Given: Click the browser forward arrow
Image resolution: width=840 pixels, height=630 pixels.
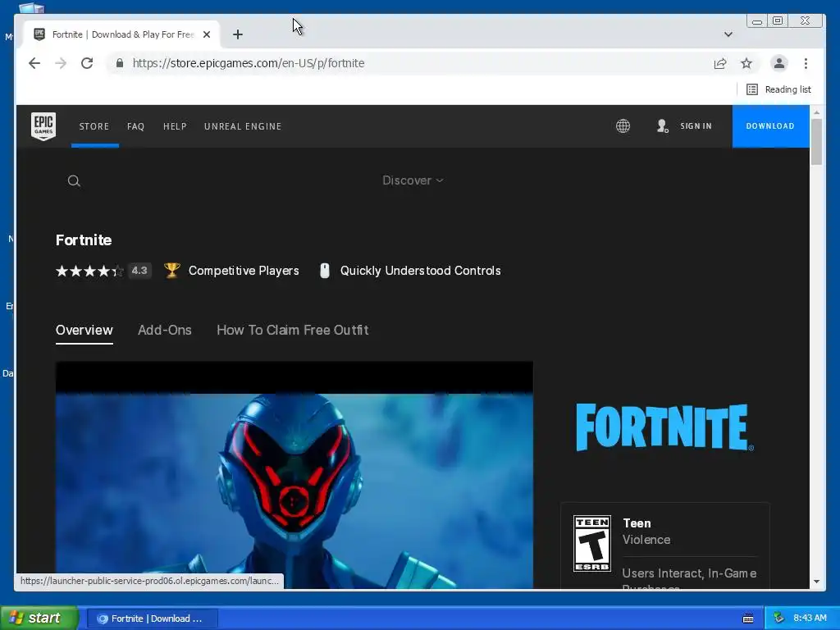Looking at the screenshot, I should 61,63.
